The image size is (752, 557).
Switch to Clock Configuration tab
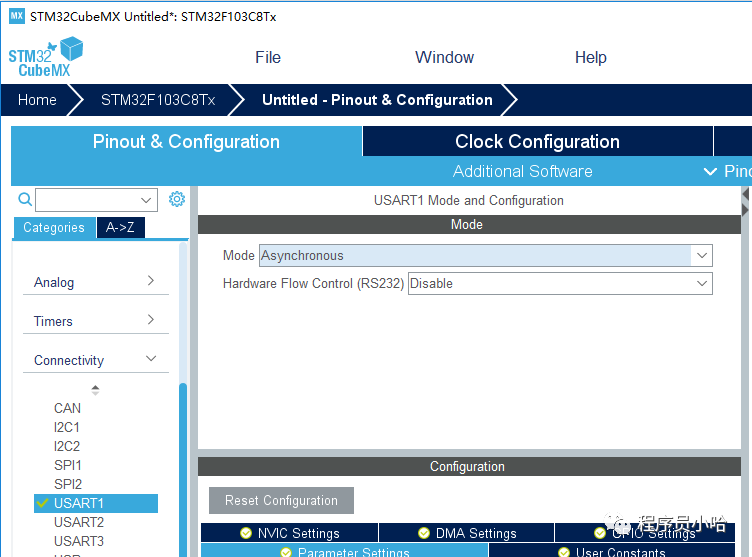[537, 141]
